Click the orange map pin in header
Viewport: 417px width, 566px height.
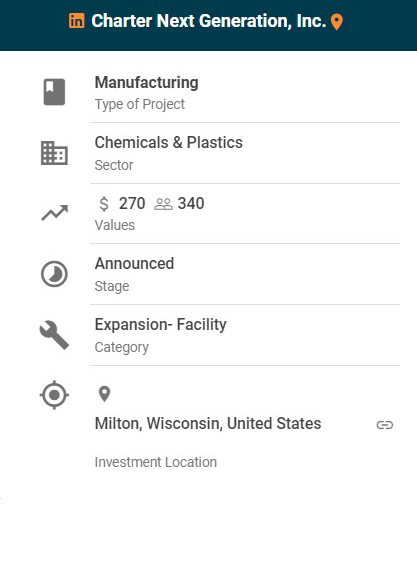point(336,22)
